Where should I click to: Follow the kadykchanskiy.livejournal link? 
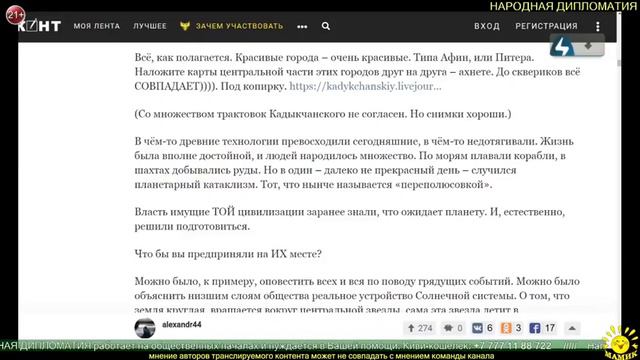tap(365, 86)
